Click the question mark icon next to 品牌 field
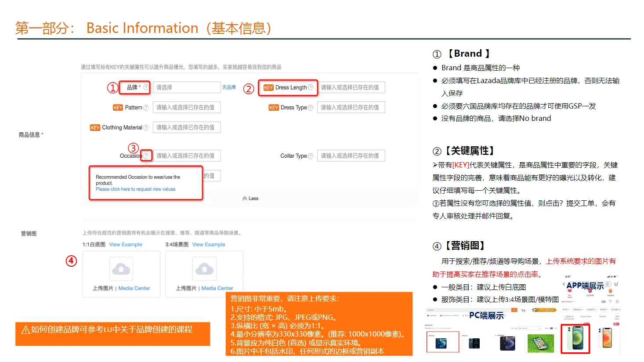 pyautogui.click(x=146, y=87)
